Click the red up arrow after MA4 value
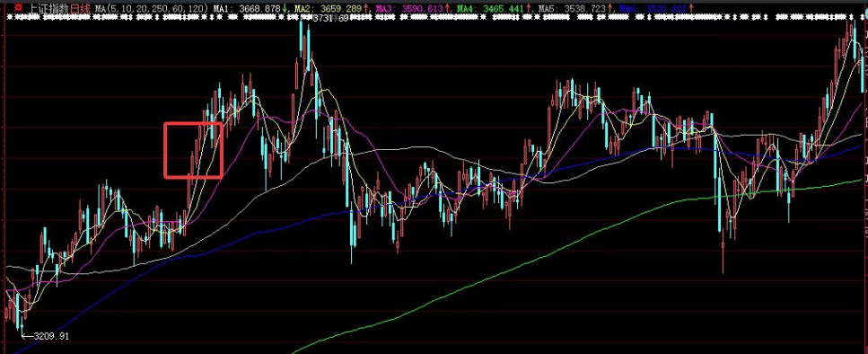The image size is (868, 354). tap(528, 8)
